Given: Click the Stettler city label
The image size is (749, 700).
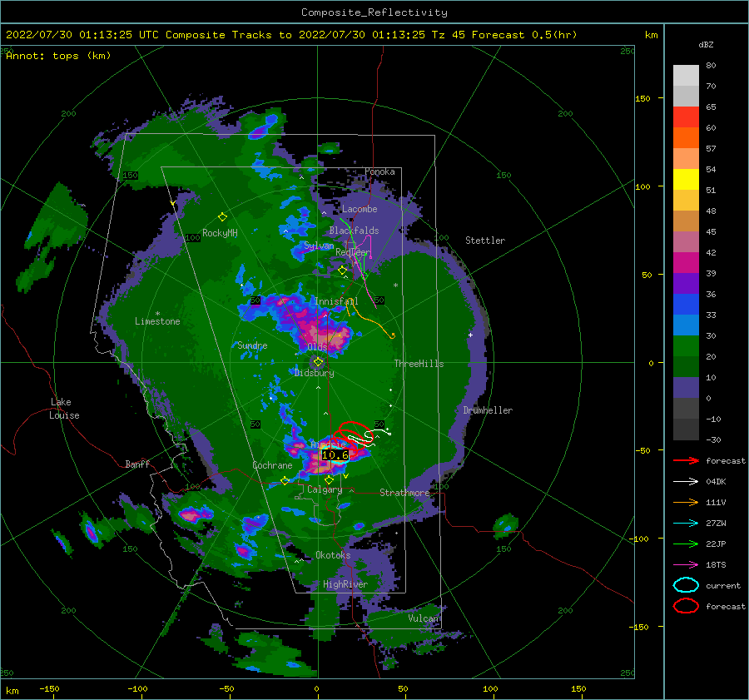Looking at the screenshot, I should click(x=485, y=241).
